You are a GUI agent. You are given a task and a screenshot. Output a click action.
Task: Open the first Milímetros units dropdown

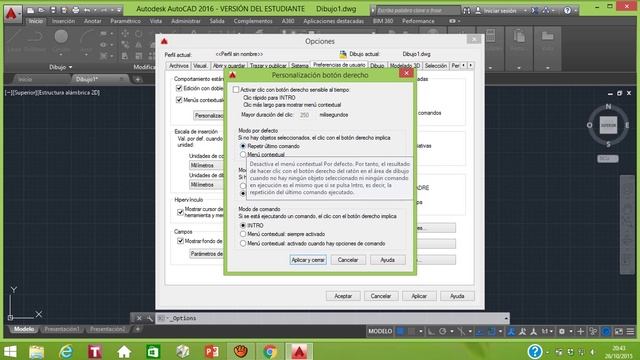207,165
